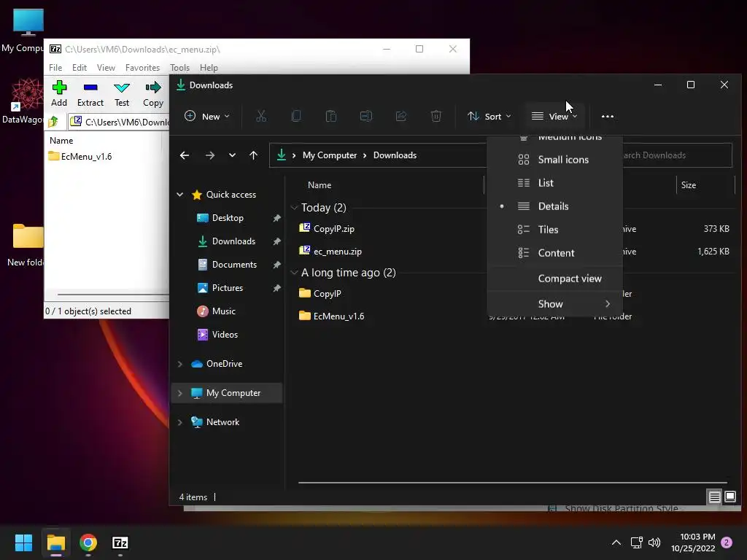Toggle Compact view in the View menu
Screen dimensions: 747x560
[554, 279]
